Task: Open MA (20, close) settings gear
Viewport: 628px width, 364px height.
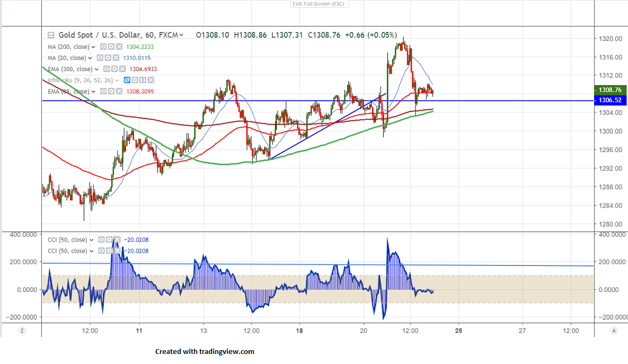Action: pos(108,58)
